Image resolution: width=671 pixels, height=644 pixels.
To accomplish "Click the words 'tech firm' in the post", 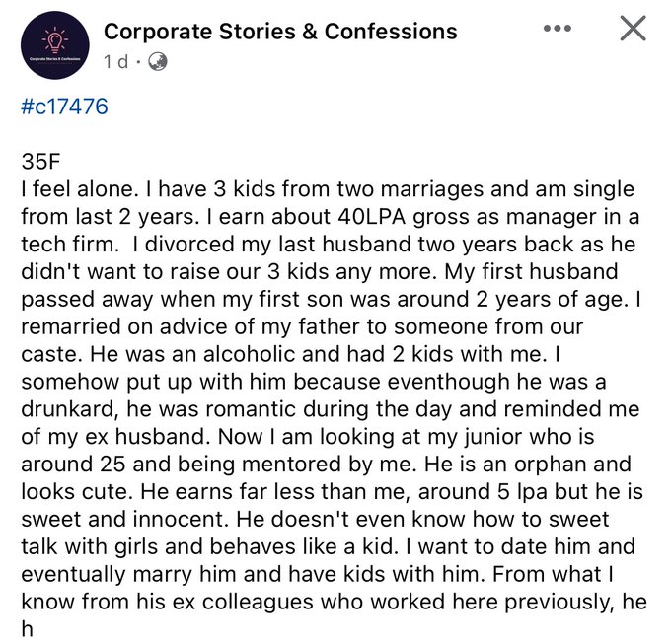I will tap(70, 245).
